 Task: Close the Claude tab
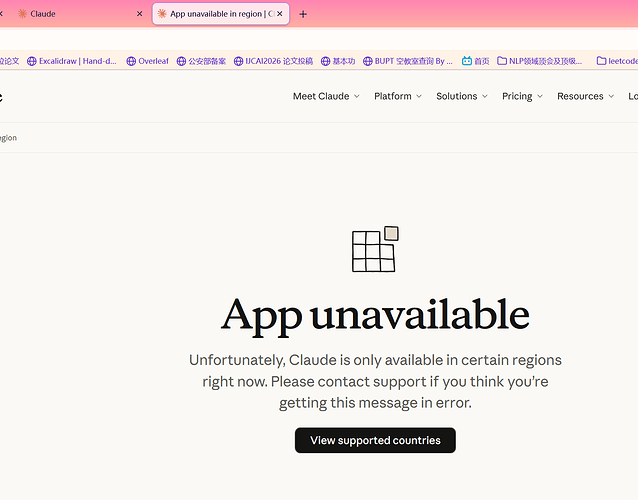coord(140,14)
